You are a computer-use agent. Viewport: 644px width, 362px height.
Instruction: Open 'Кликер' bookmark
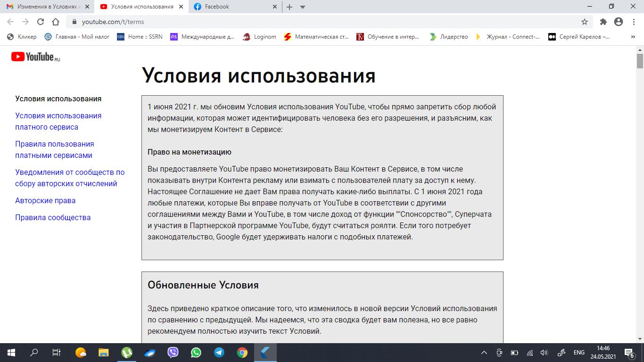pyautogui.click(x=22, y=37)
